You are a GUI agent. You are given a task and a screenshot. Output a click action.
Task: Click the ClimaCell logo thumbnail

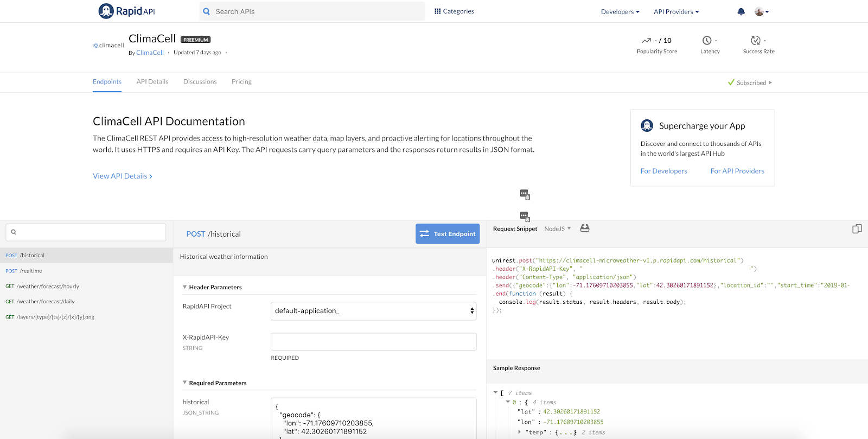point(108,46)
